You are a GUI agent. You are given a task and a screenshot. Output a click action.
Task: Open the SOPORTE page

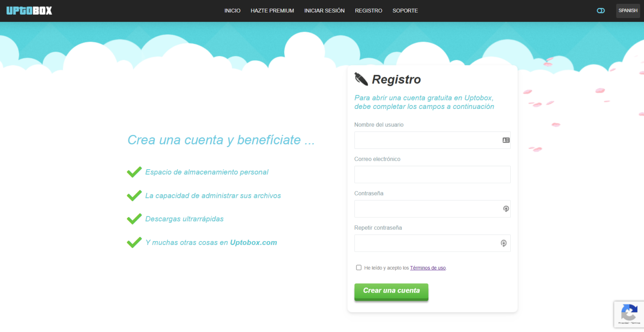point(405,10)
